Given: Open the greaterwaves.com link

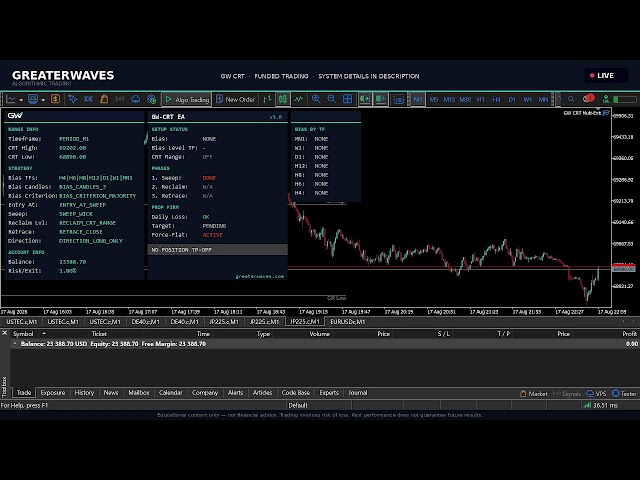Looking at the screenshot, I should (260, 276).
